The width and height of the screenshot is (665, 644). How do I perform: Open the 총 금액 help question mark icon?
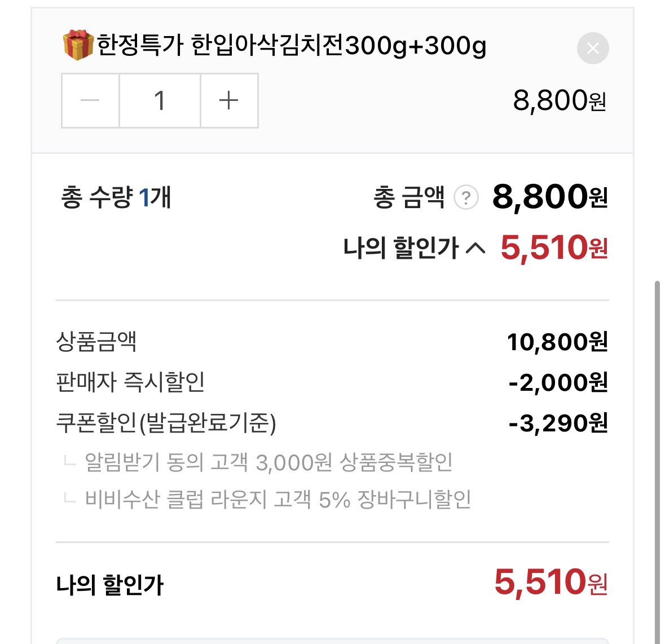point(467,197)
